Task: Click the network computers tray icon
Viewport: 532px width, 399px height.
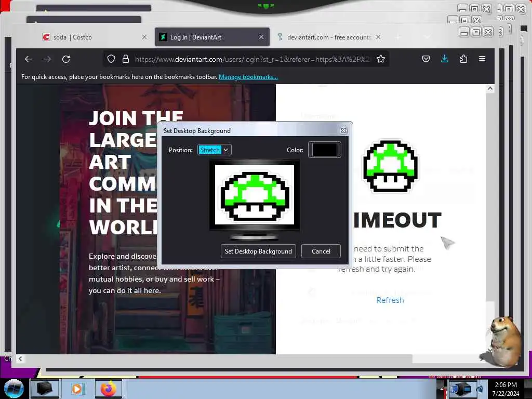Action: tap(461, 389)
